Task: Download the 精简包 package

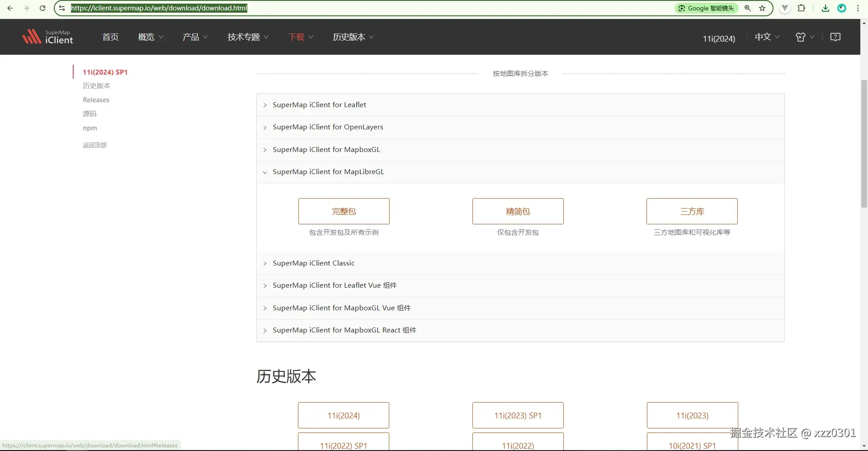Action: pos(518,211)
